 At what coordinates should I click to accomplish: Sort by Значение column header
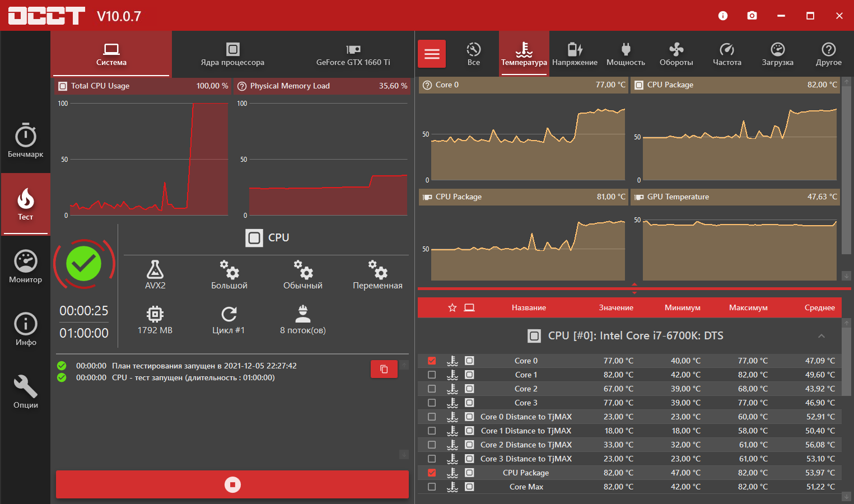tap(616, 307)
